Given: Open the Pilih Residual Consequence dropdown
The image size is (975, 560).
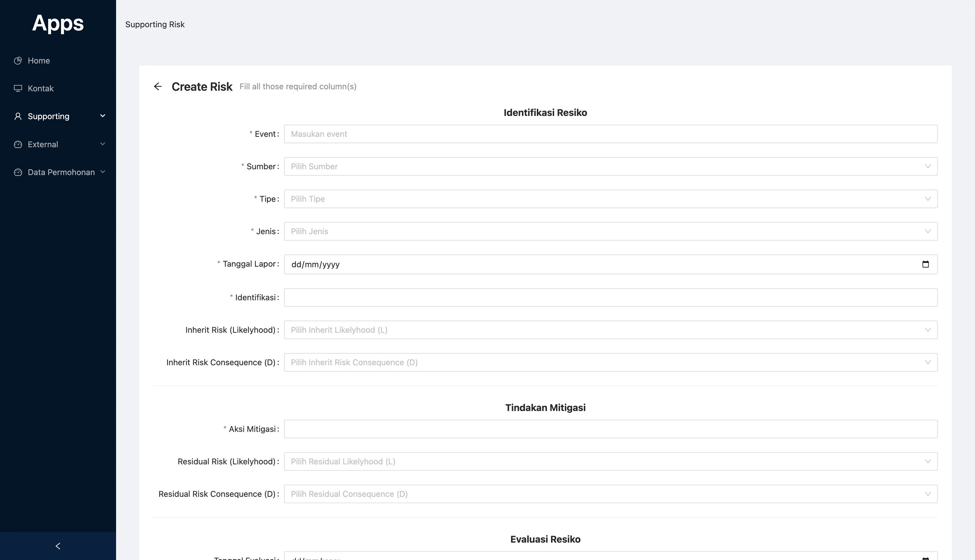Looking at the screenshot, I should [x=610, y=494].
